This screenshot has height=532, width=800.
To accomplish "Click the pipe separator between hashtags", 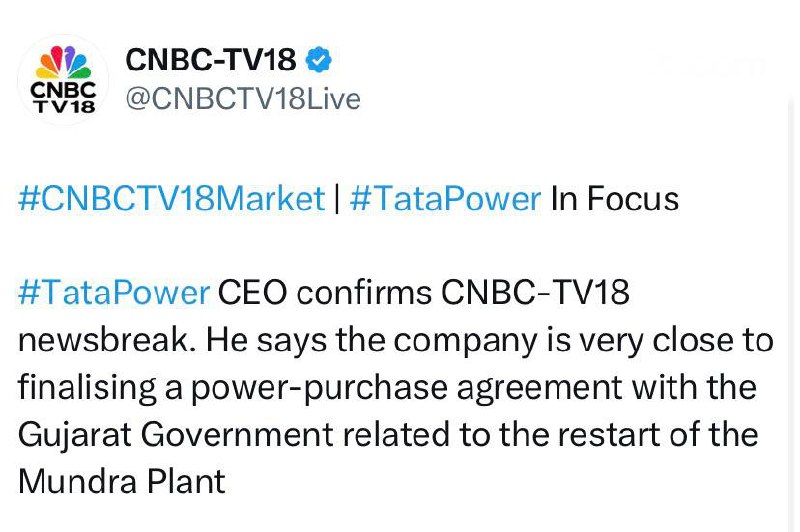I will point(337,198).
